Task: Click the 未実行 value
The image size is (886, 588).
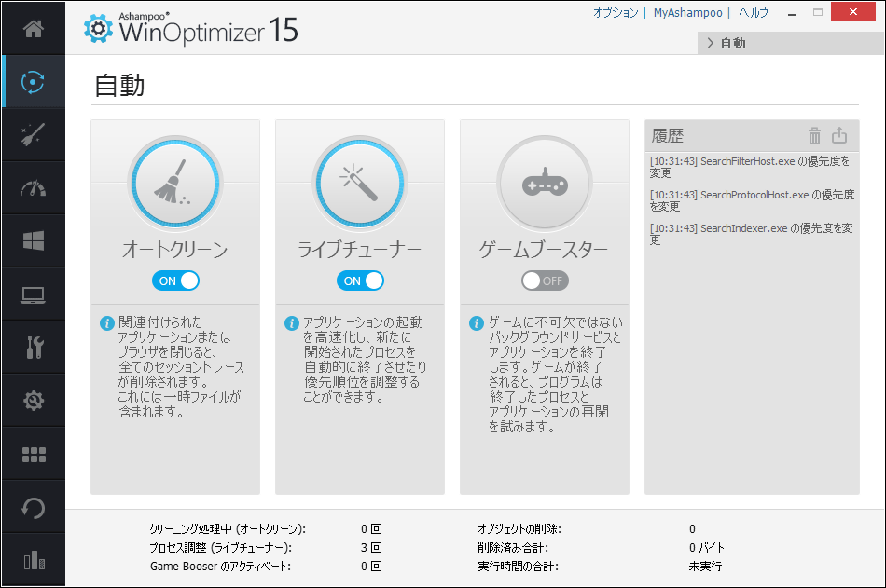Action: tap(705, 566)
